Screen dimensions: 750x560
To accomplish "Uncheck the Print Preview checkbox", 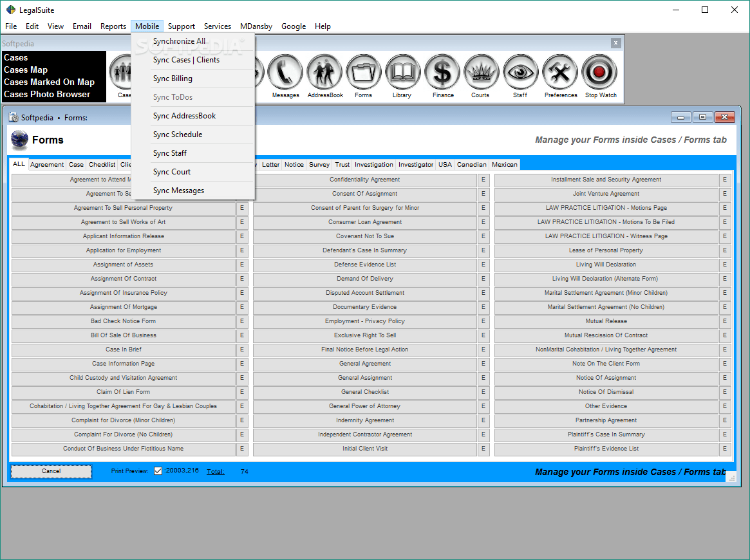I will coord(158,471).
